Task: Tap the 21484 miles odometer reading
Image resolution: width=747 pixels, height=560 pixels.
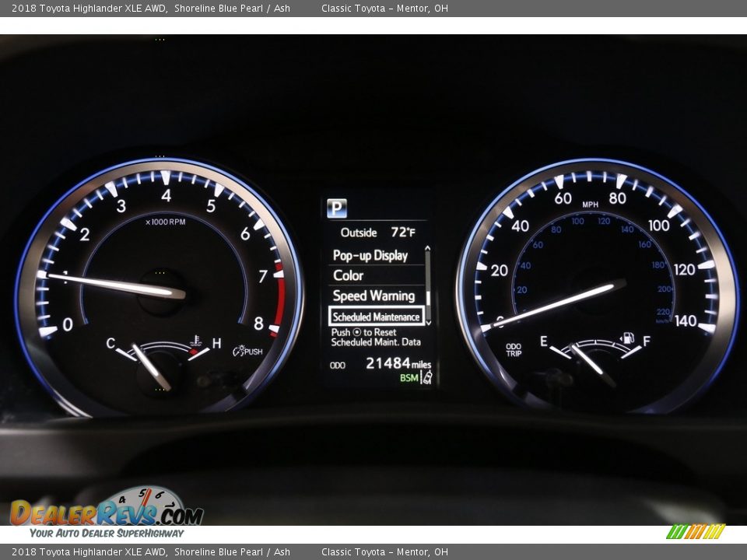Action: pos(398,363)
